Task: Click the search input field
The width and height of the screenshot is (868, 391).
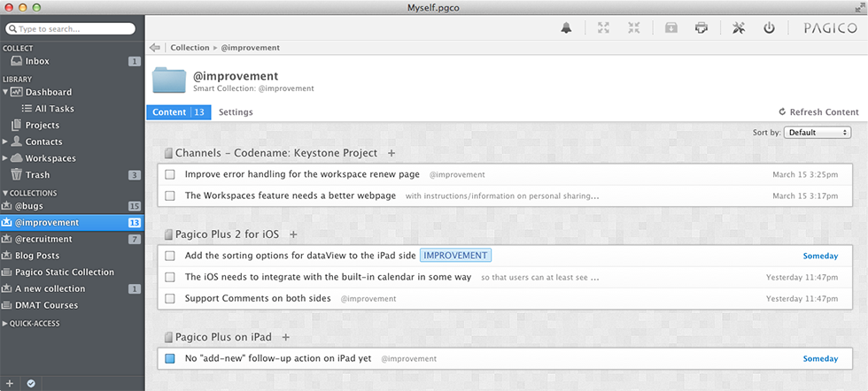Action: point(70,29)
